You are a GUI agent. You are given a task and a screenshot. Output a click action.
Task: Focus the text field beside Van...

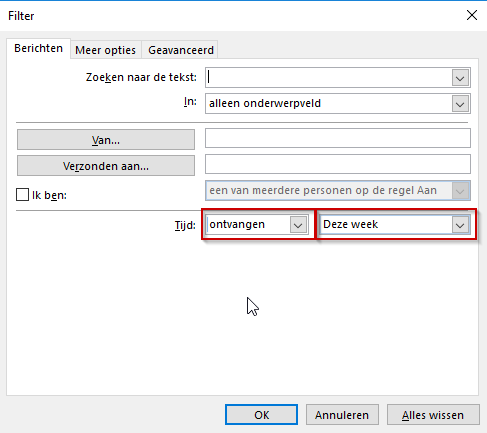[338, 138]
